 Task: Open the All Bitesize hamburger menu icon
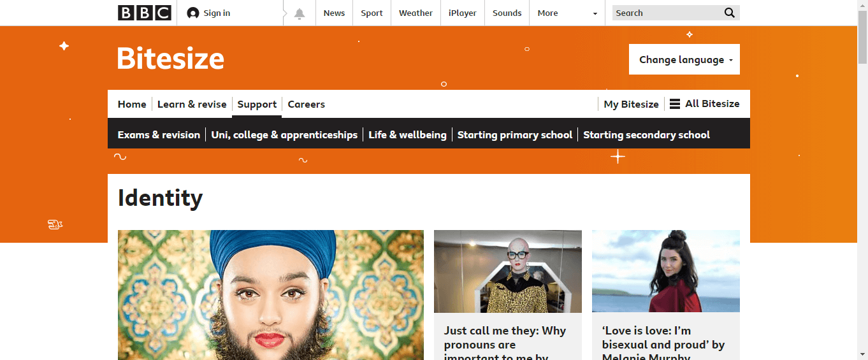[675, 104]
